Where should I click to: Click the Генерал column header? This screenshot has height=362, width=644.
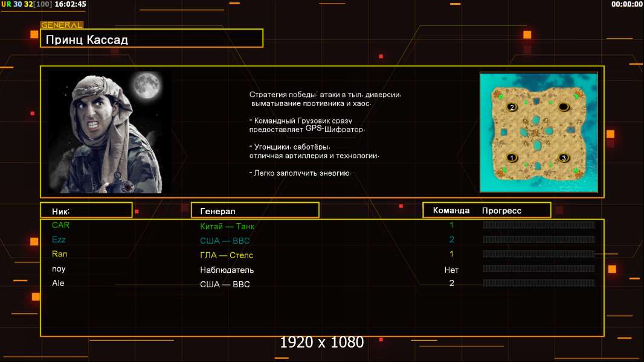(255, 211)
